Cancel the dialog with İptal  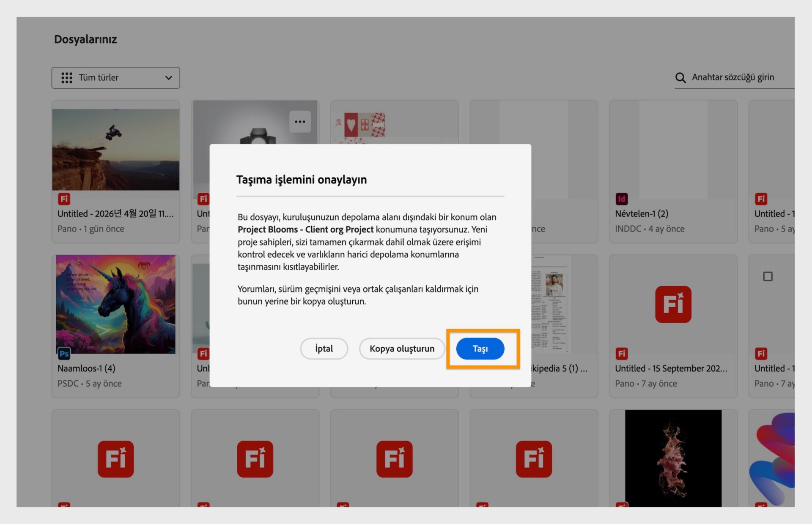(x=324, y=349)
